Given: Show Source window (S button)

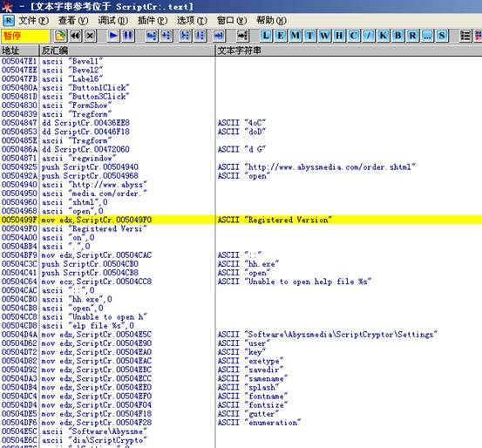Looking at the screenshot, I should (x=442, y=36).
